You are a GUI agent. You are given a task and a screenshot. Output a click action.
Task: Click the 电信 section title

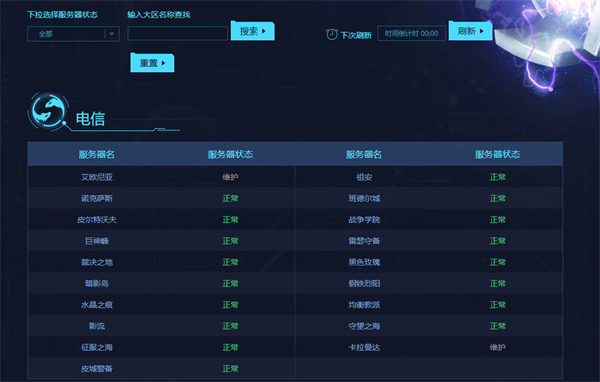coord(90,119)
